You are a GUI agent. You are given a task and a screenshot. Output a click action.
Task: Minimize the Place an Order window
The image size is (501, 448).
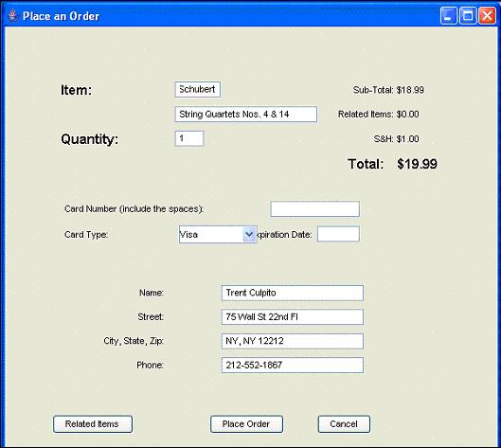point(449,15)
